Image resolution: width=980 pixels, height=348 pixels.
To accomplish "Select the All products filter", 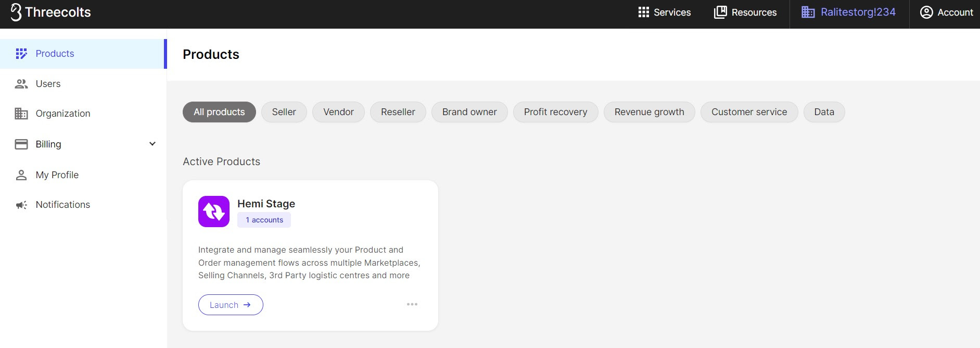I will point(219,112).
